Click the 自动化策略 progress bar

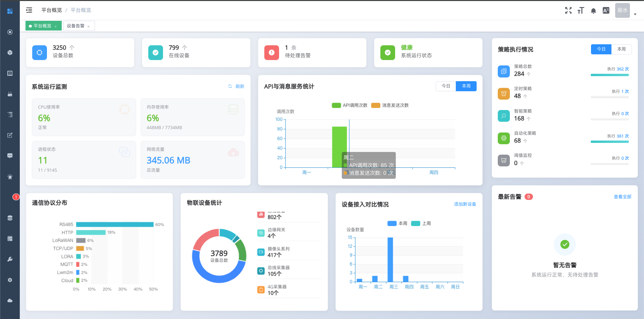click(610, 142)
